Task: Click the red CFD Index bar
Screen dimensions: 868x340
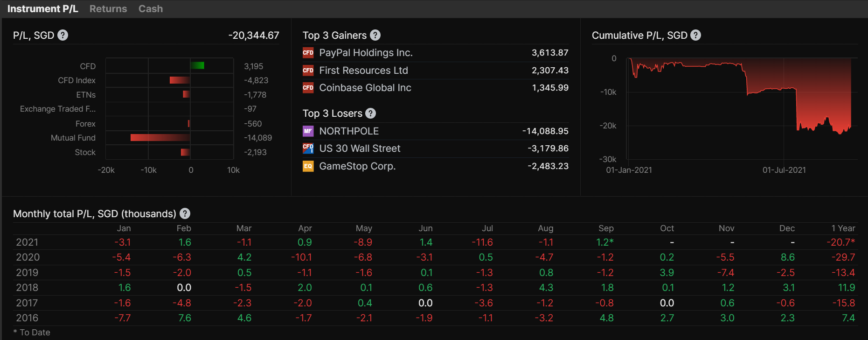Action: pos(180,80)
